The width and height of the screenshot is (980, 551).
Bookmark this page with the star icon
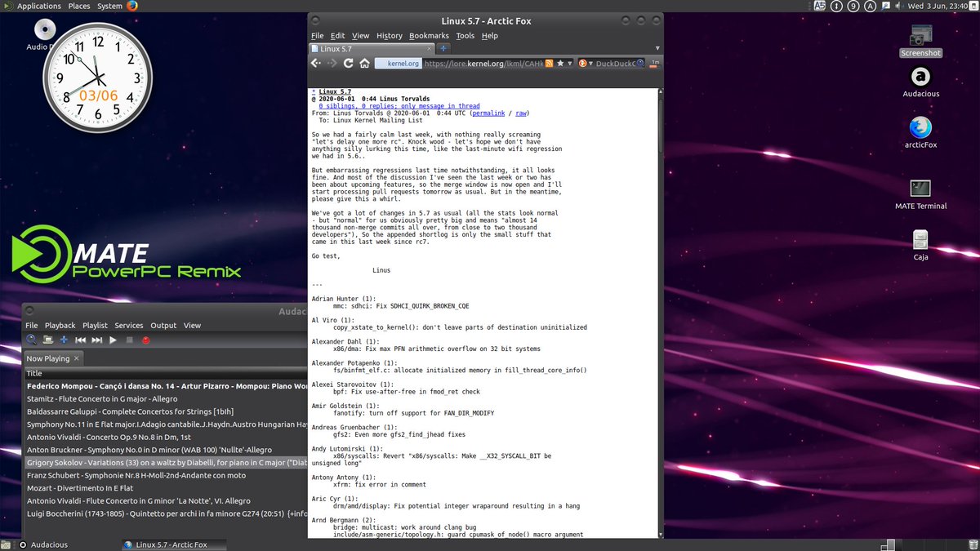(x=560, y=63)
